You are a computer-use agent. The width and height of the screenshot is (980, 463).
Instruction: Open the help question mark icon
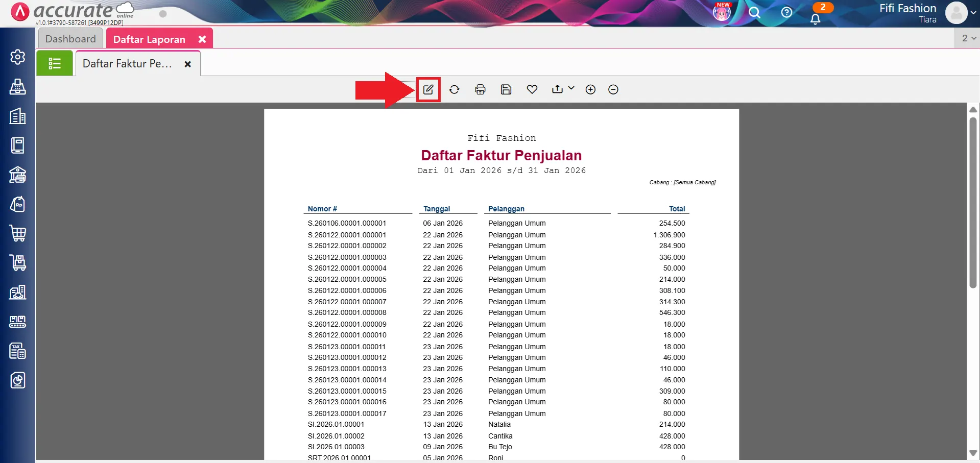tap(786, 13)
